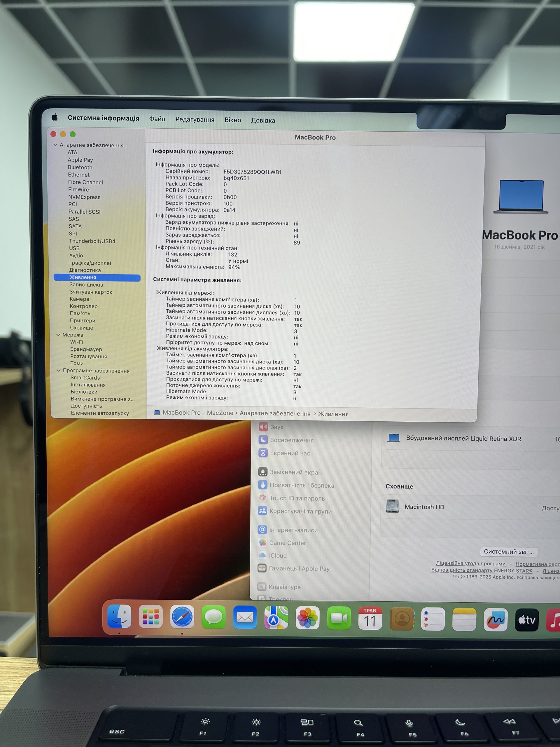
Task: Open Зосередження icon in System Settings
Action: [x=263, y=440]
